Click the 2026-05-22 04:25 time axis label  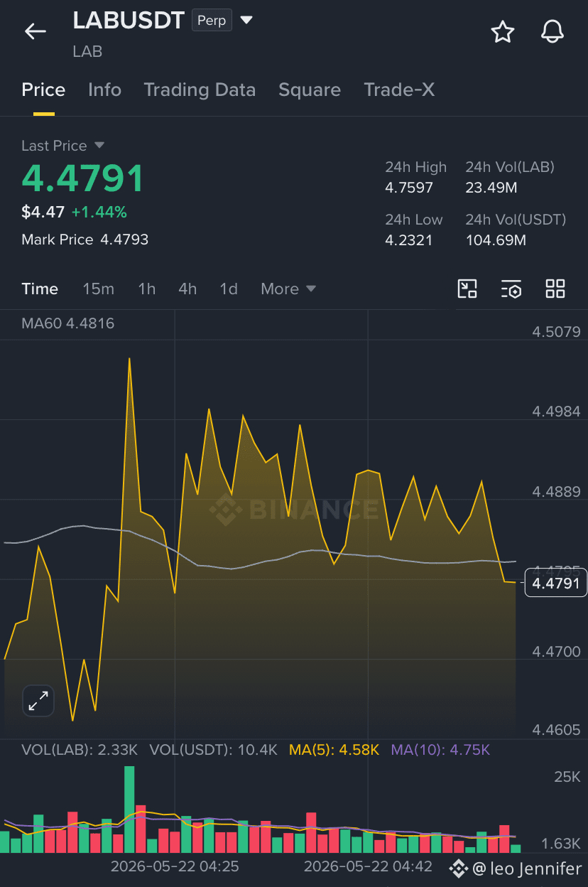(175, 866)
